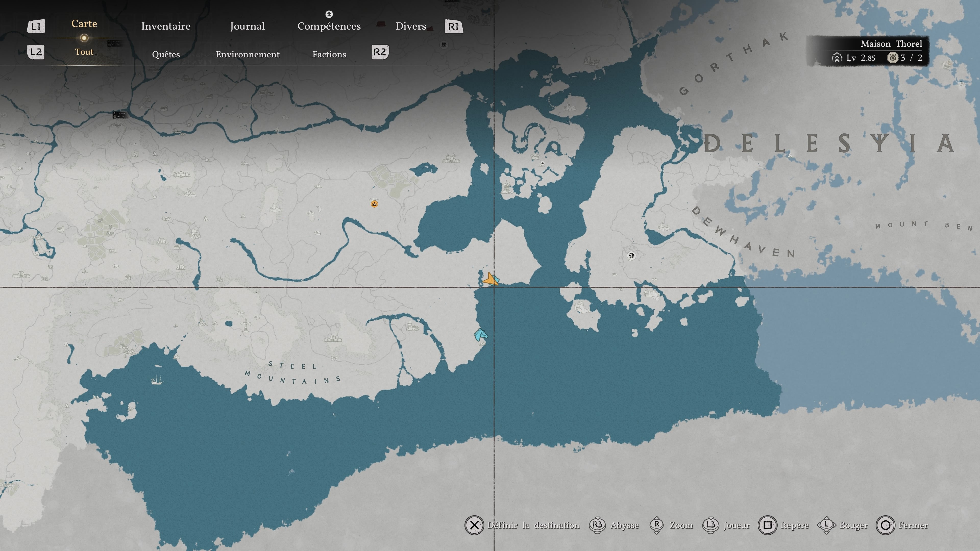
Task: Click the L1 shoulder button icon
Action: [x=36, y=26]
